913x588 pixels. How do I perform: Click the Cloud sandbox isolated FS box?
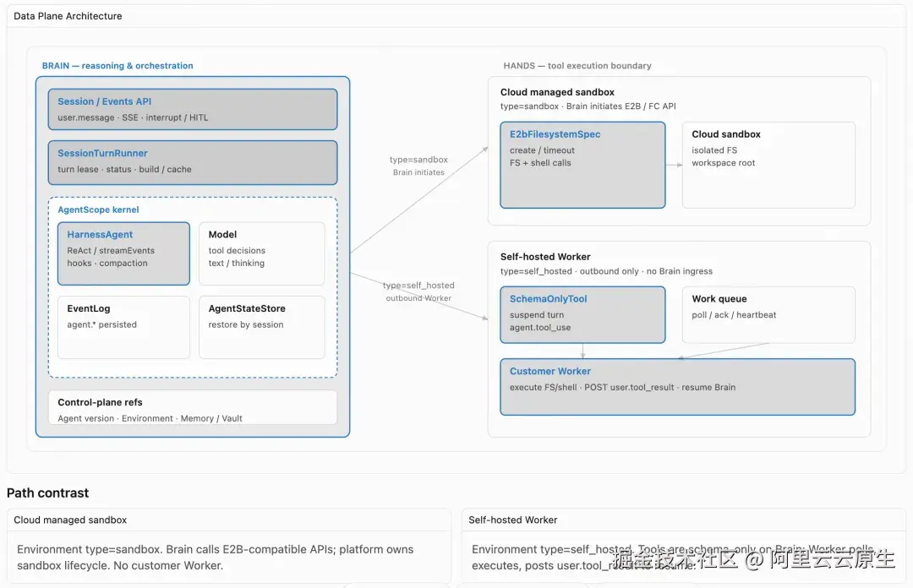[768, 165]
